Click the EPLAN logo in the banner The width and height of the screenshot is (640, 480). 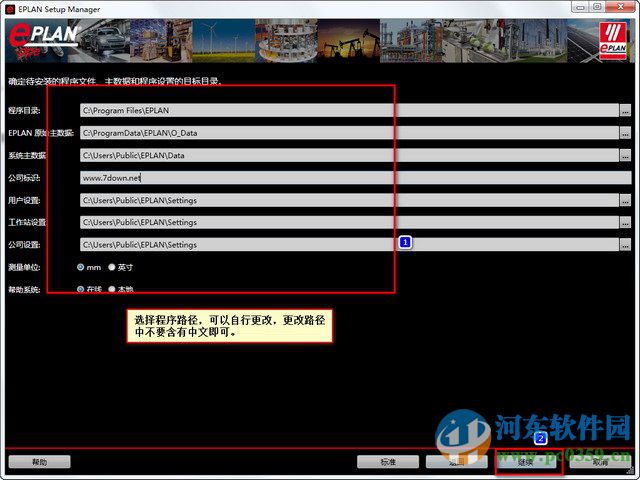43,40
